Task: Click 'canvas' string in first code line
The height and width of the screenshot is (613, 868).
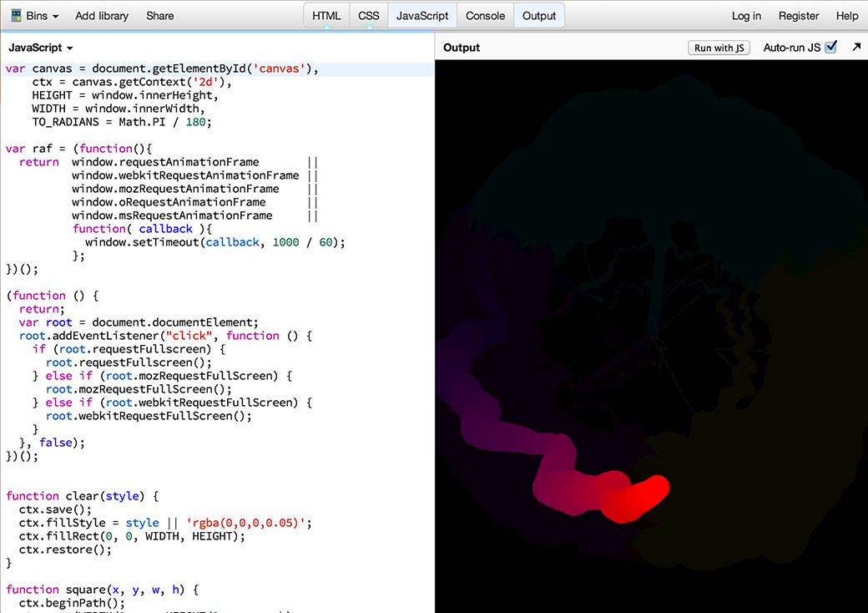Action: pos(279,68)
